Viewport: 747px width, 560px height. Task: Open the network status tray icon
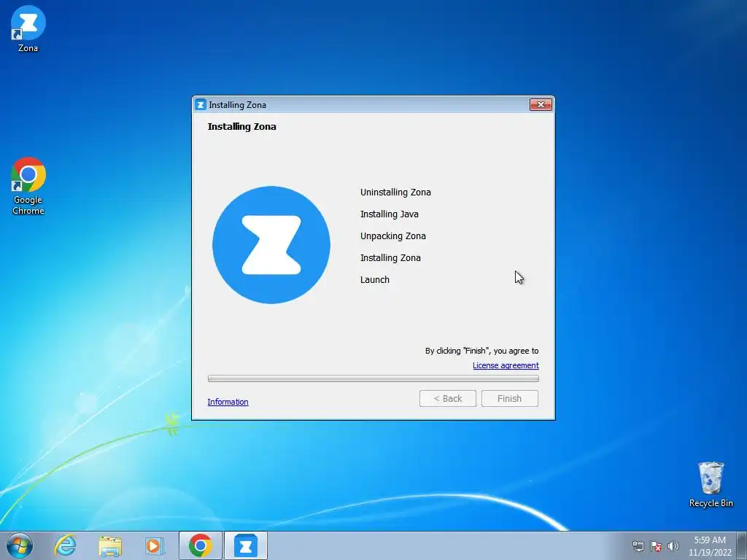coord(638,546)
